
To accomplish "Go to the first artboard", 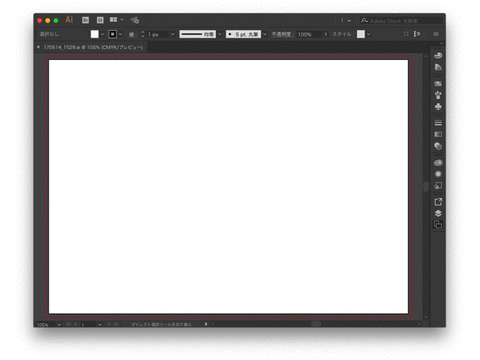I will [x=68, y=324].
